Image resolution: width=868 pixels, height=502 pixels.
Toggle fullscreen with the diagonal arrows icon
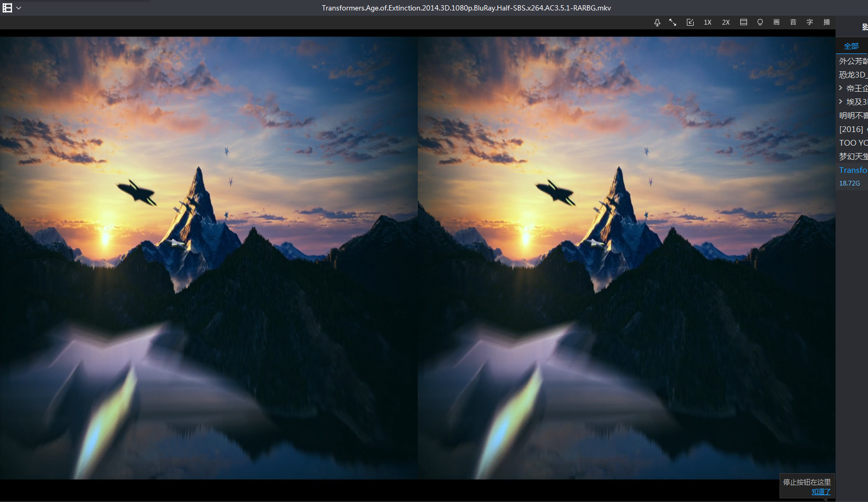[x=673, y=23]
